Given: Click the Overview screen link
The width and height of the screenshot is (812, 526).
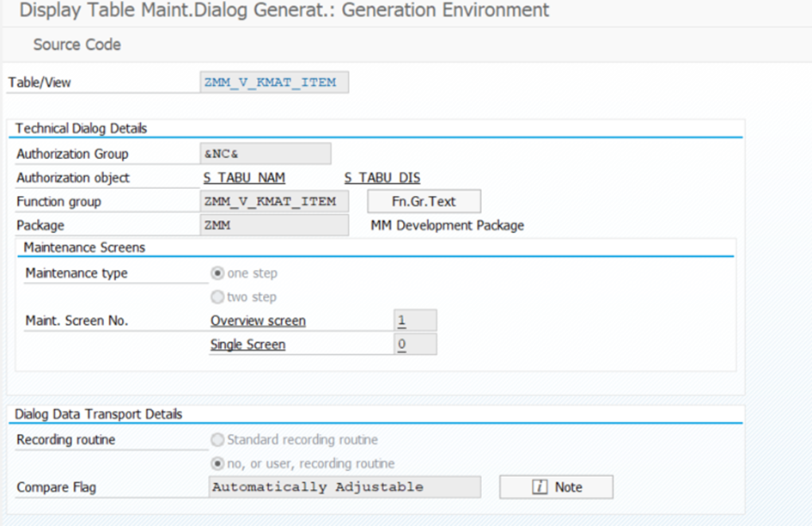Looking at the screenshot, I should point(258,321).
